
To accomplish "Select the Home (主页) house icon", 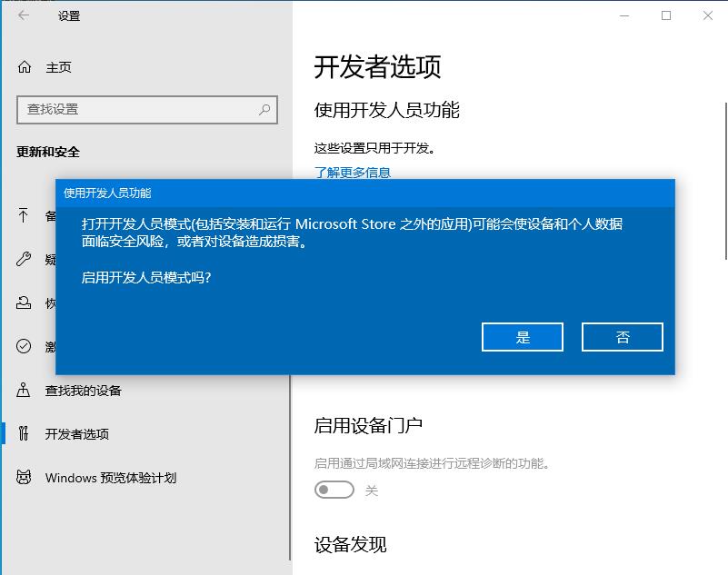I will pos(23,67).
